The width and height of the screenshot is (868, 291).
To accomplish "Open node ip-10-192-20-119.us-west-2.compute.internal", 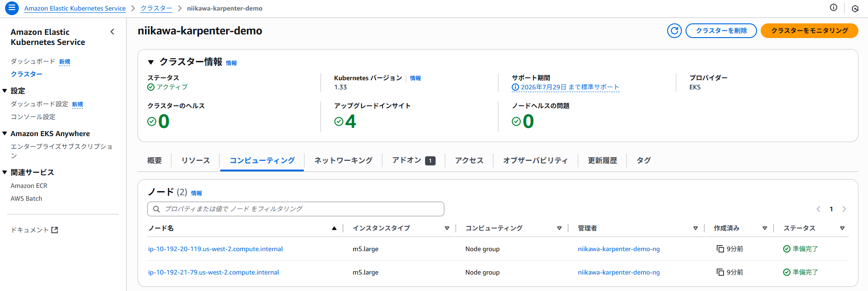I will 216,249.
